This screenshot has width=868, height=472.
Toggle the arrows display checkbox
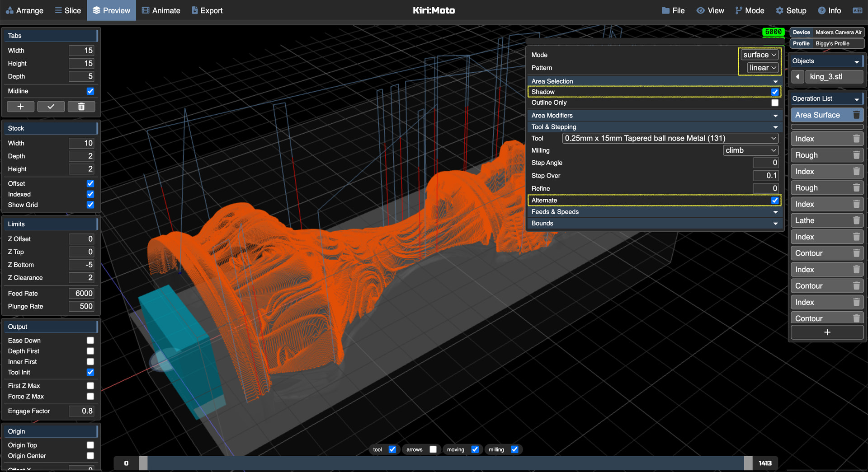click(x=433, y=449)
